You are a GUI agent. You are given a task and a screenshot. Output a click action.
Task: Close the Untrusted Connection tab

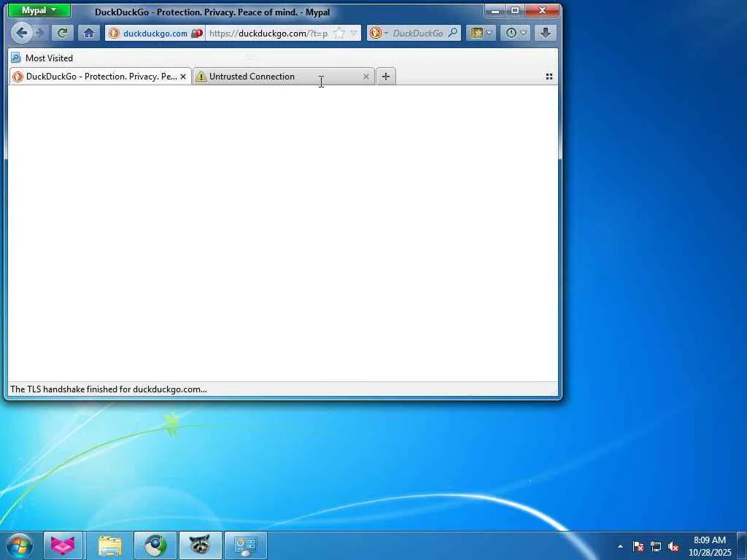point(366,77)
